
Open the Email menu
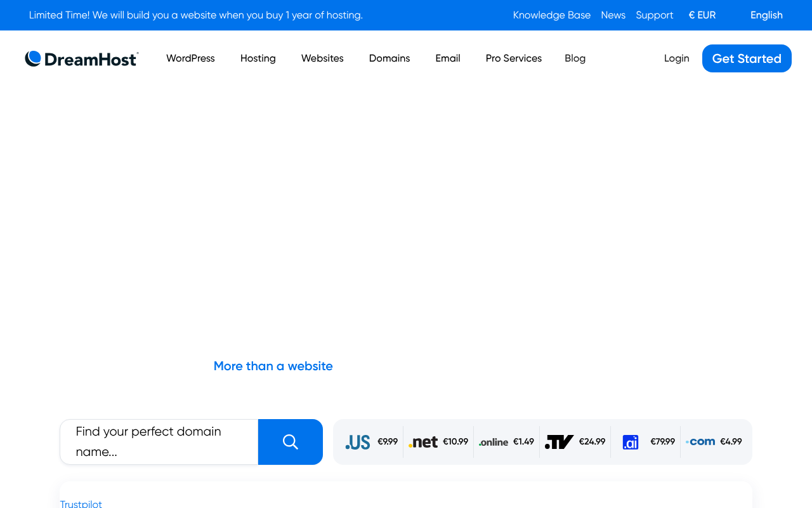click(x=448, y=58)
